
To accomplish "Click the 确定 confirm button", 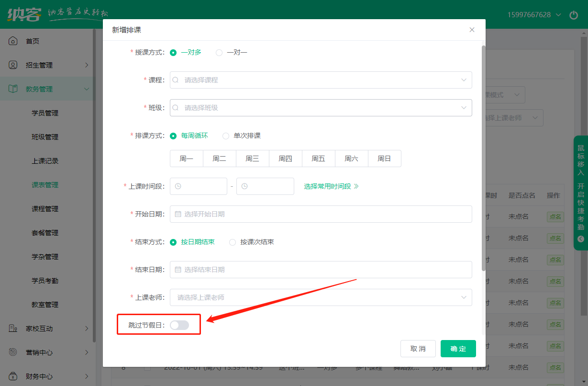I will (x=458, y=349).
